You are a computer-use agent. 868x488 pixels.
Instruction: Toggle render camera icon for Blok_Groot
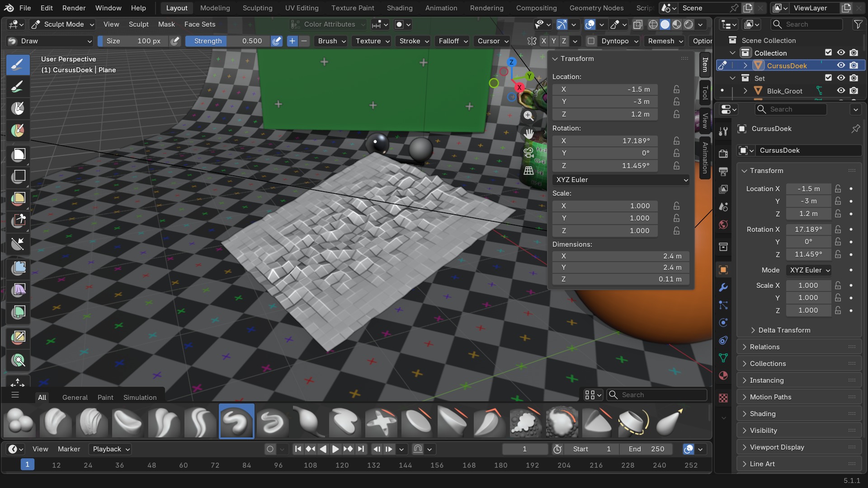(854, 91)
